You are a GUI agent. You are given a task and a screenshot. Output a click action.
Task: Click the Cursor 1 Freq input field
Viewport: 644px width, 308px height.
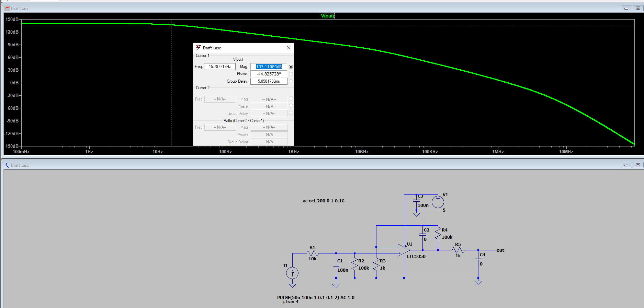(220, 67)
